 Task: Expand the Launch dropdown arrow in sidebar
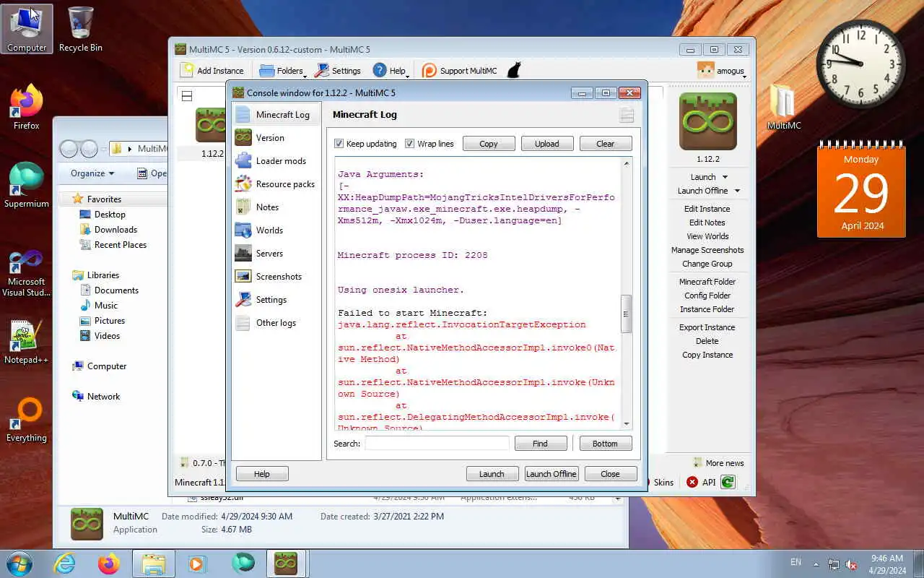tap(725, 177)
